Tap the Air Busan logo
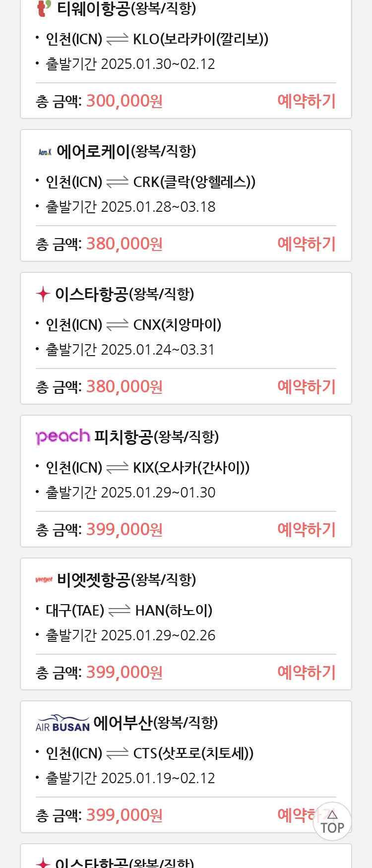372x868 pixels. [62, 723]
